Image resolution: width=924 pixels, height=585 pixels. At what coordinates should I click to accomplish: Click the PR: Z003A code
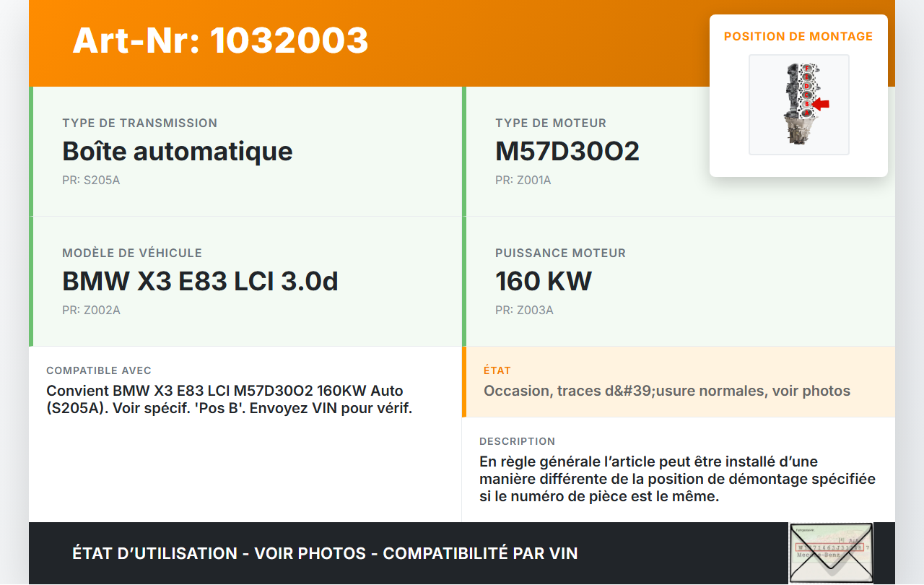(x=524, y=310)
